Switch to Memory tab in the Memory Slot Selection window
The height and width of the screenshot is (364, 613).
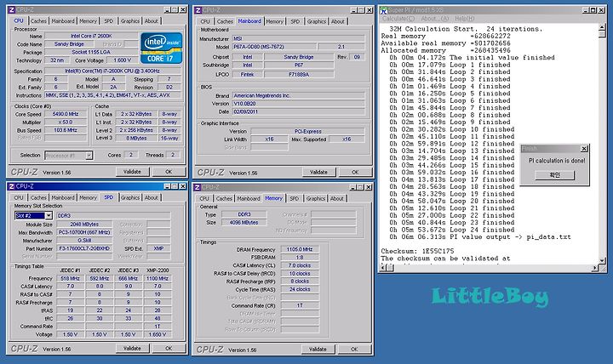click(88, 197)
